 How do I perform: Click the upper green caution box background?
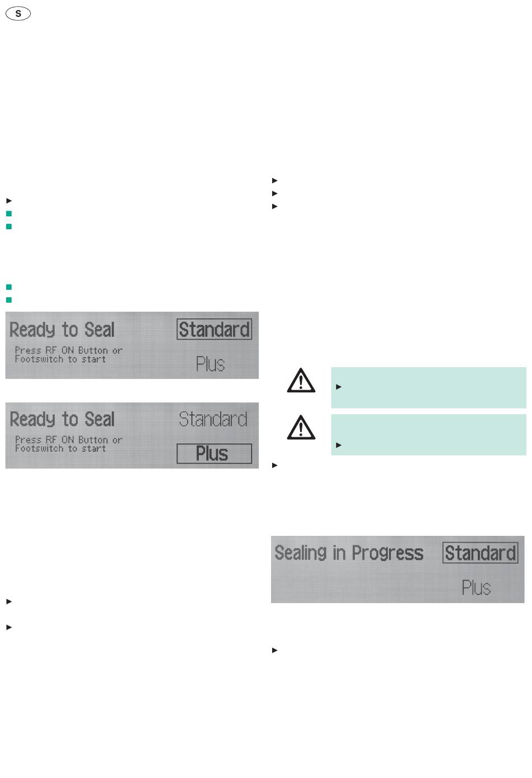click(428, 387)
